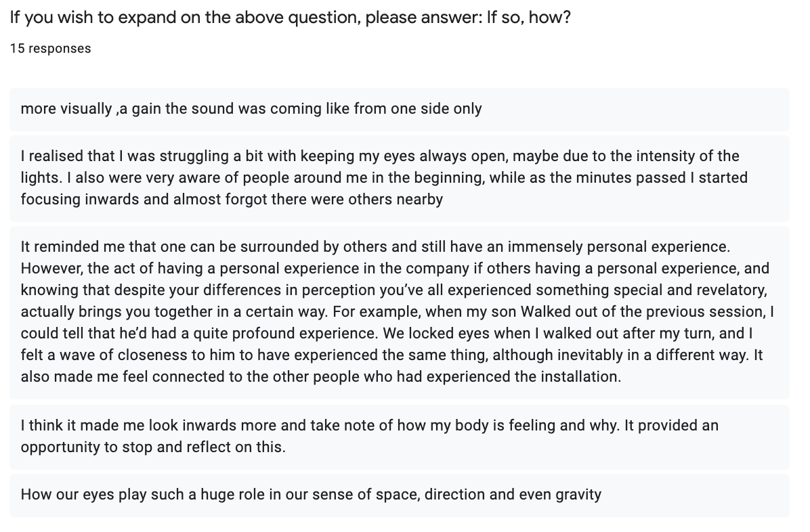This screenshot has width=810, height=532.
Task: Click the line starting "focusing inwards and almost forgot"
Action: [232, 200]
